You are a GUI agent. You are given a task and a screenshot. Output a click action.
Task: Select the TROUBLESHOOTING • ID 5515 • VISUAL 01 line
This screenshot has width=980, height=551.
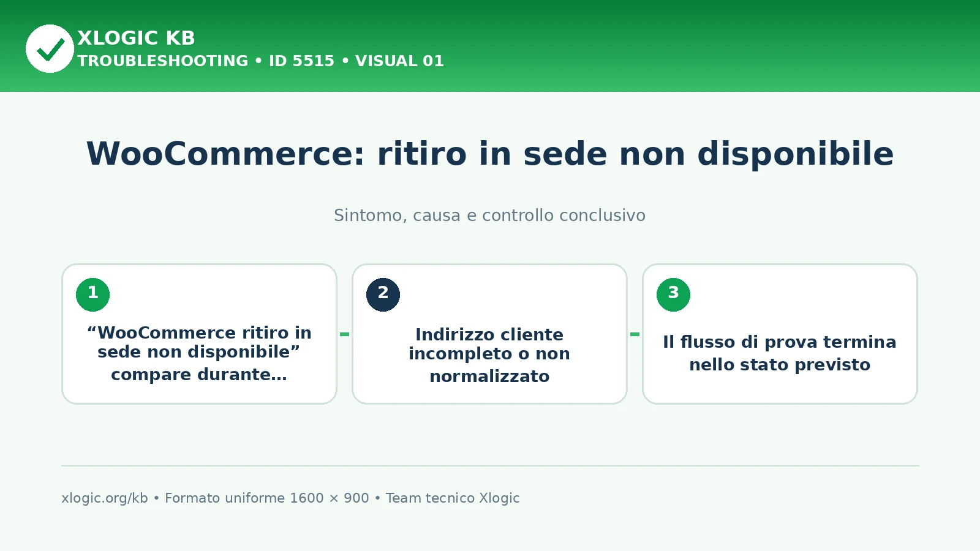pyautogui.click(x=260, y=61)
